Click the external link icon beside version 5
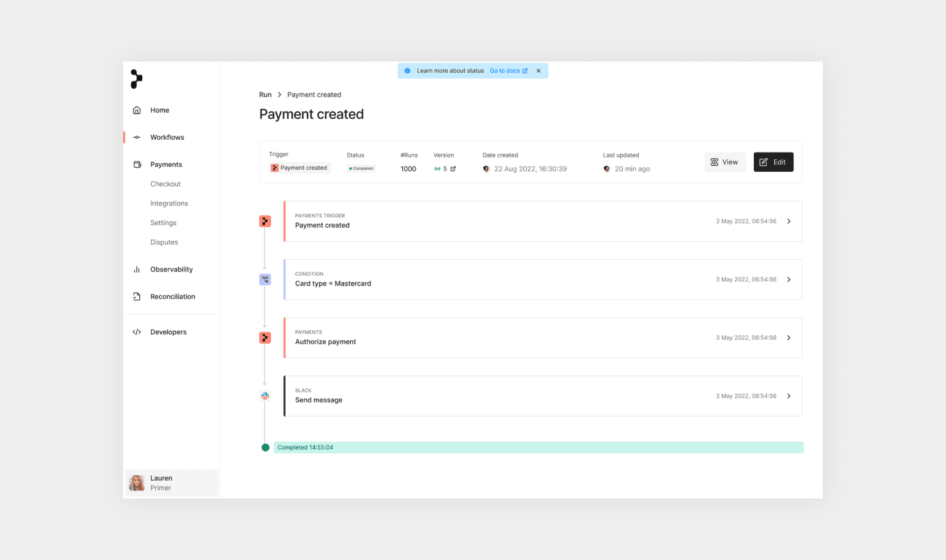 click(x=453, y=169)
